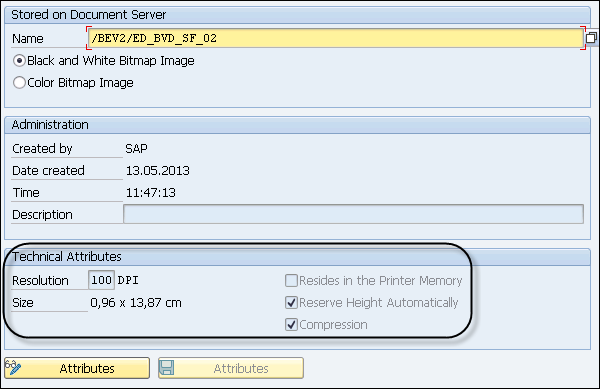Click glasses-pencil icon on Attributes button
The width and height of the screenshot is (600, 389).
tap(13, 368)
